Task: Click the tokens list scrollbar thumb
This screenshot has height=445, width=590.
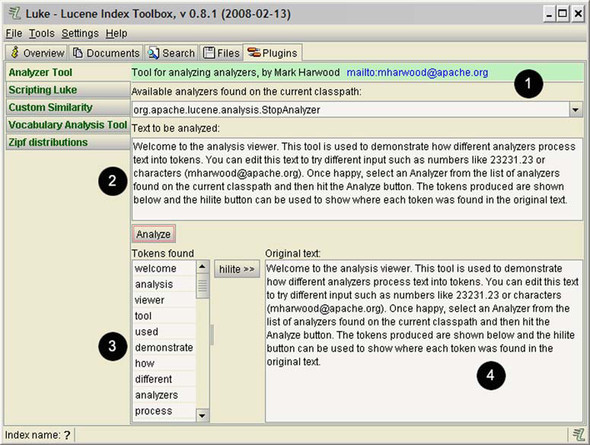Action: click(x=202, y=286)
